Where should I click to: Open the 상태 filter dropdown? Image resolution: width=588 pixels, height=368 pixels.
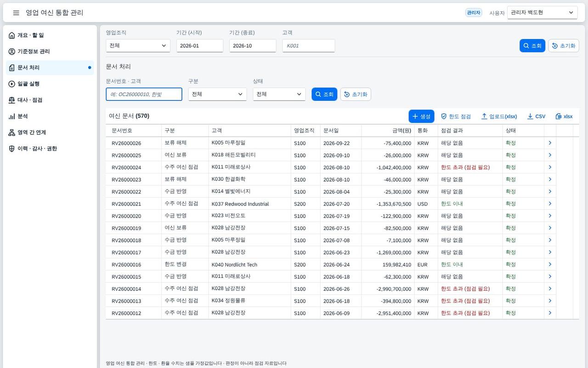pyautogui.click(x=279, y=94)
